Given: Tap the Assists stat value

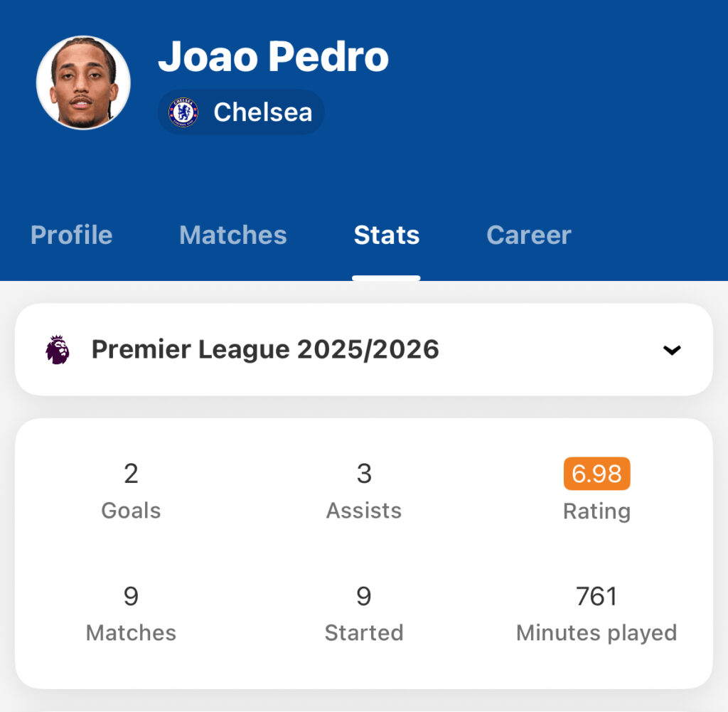Looking at the screenshot, I should pos(364,474).
